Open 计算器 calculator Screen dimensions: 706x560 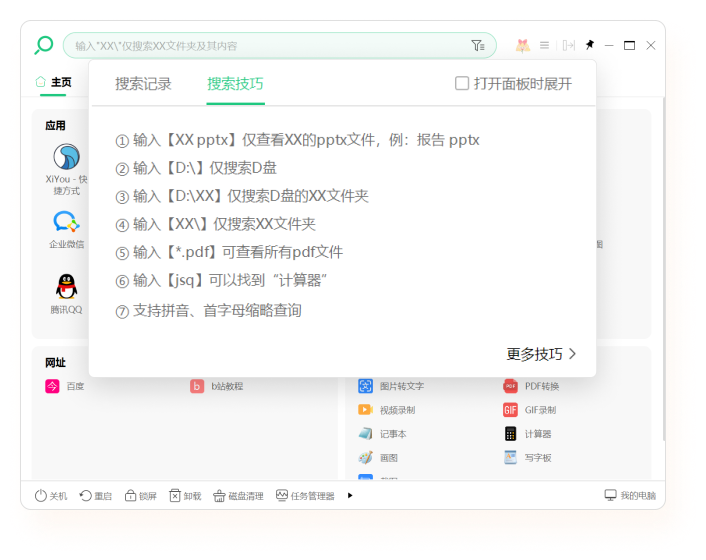click(527, 434)
